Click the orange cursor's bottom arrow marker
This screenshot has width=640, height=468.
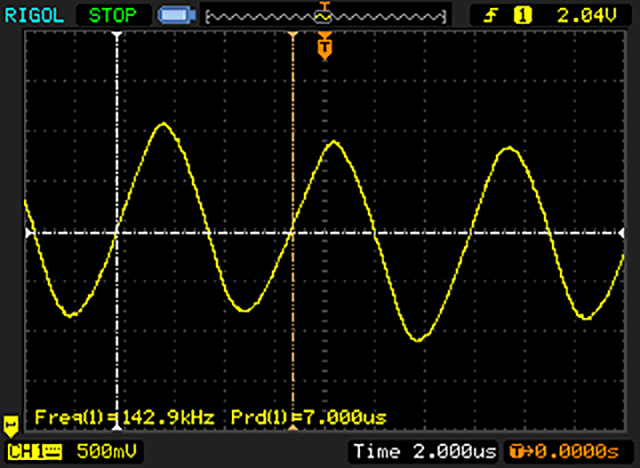[x=293, y=427]
